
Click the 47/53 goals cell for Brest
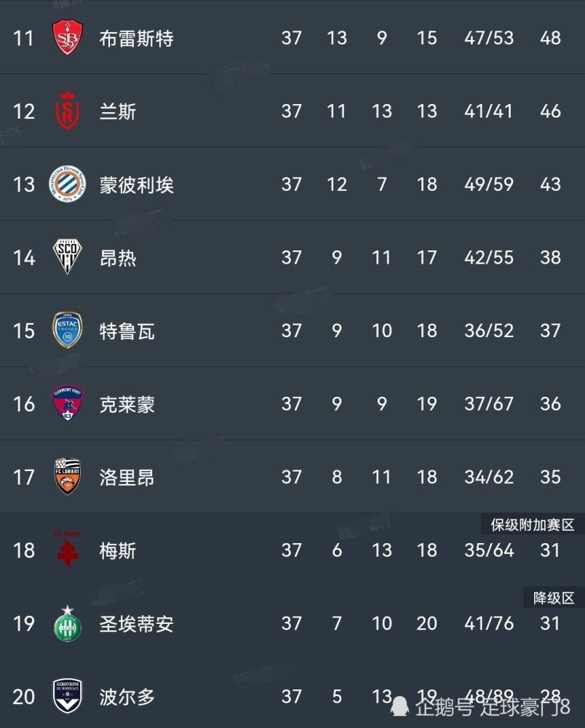tap(488, 38)
